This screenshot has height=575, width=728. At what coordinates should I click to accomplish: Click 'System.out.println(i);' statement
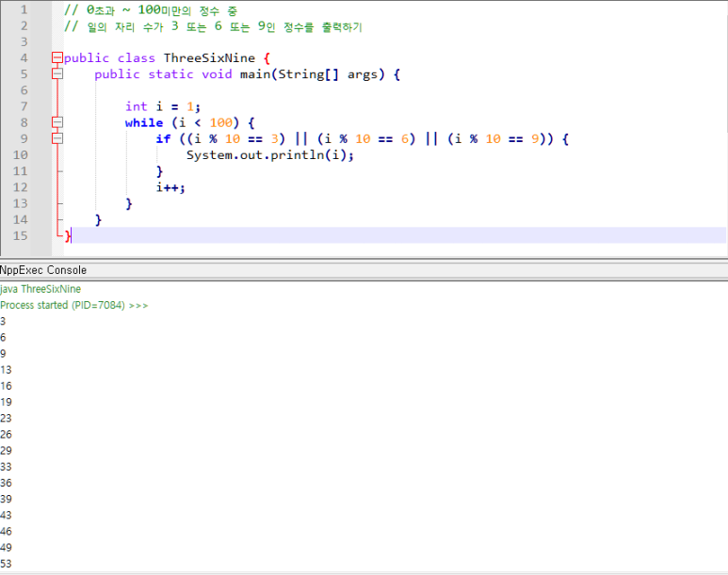[269, 155]
